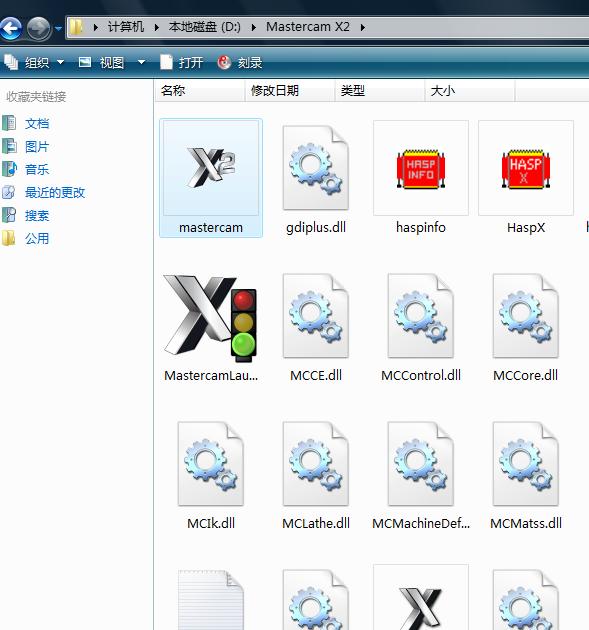Select MastercamLauncher traffic light icon
The image size is (589, 630).
[211, 318]
